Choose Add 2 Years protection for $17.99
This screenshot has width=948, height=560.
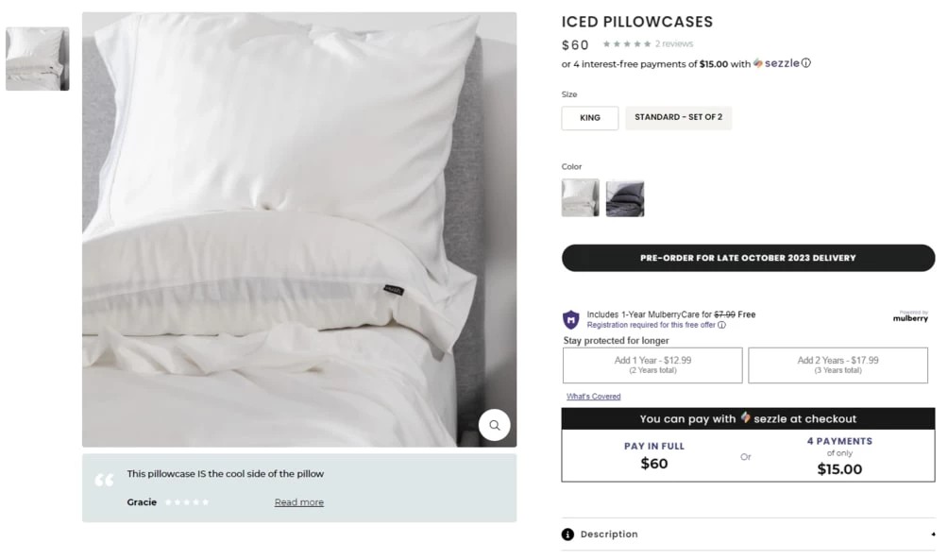838,365
